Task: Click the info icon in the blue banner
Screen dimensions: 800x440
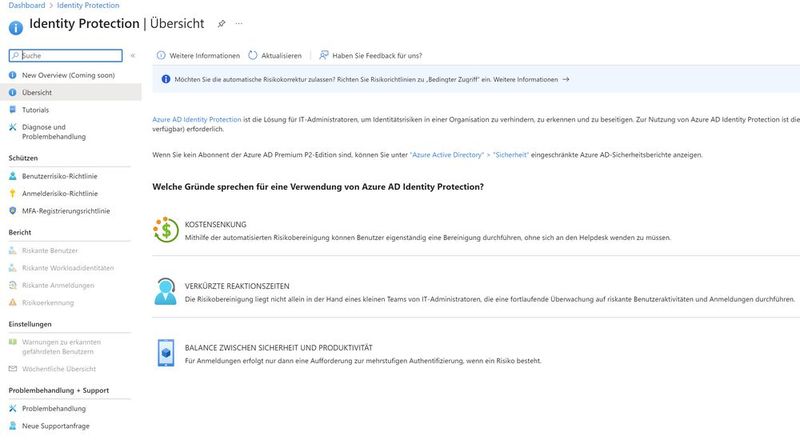Action: [166, 79]
